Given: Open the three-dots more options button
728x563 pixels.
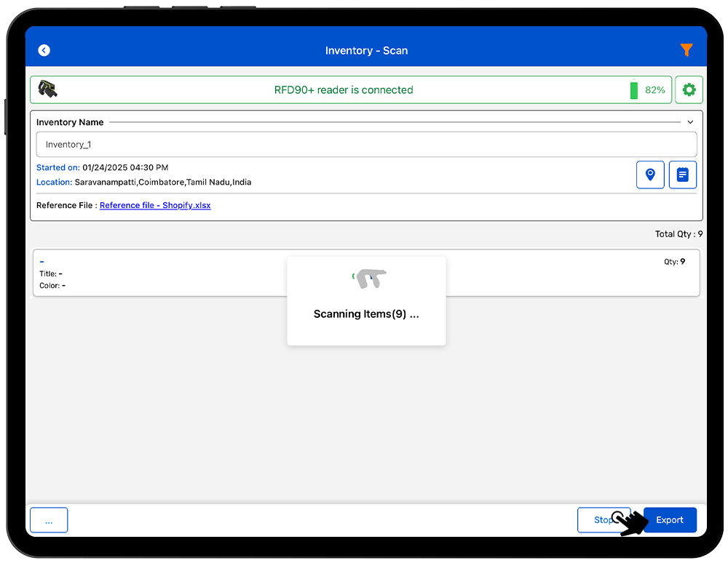Looking at the screenshot, I should coord(49,520).
